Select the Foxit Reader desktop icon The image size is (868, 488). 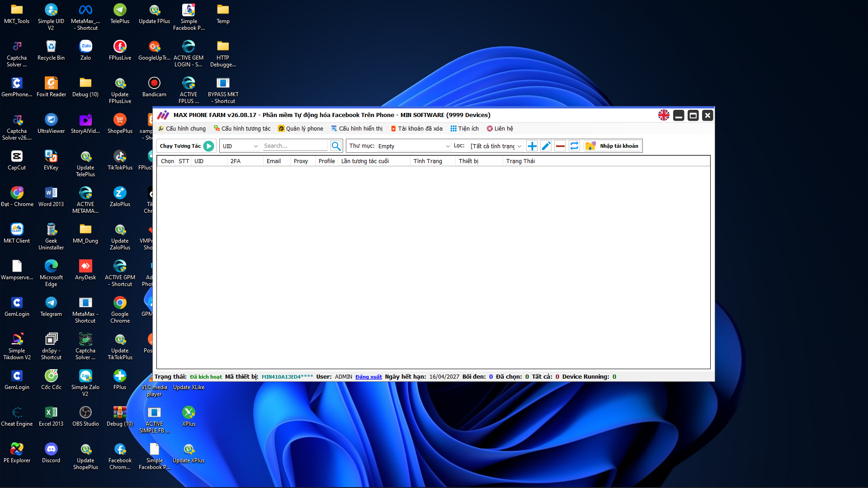pyautogui.click(x=51, y=87)
